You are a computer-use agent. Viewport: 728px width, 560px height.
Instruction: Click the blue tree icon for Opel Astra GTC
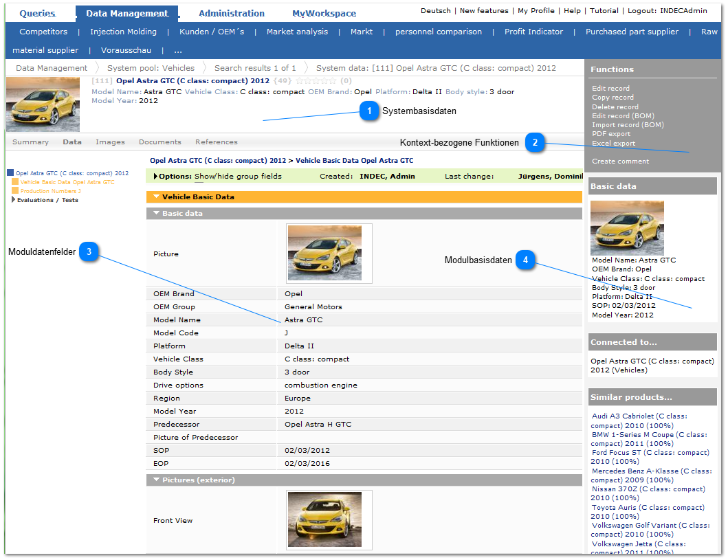tap(10, 173)
